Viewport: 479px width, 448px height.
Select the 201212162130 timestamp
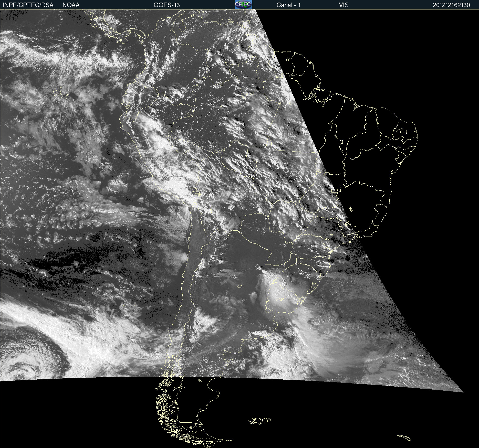pos(451,5)
